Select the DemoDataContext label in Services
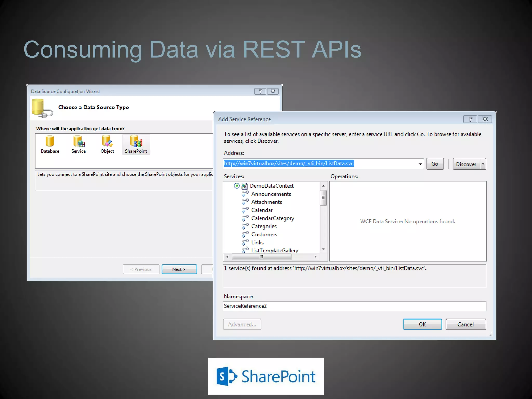 pos(272,186)
